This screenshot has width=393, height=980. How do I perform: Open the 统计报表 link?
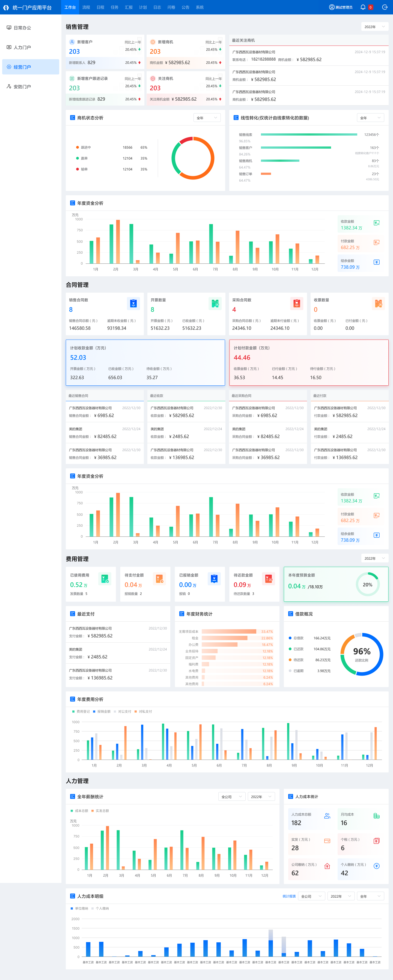tap(289, 896)
